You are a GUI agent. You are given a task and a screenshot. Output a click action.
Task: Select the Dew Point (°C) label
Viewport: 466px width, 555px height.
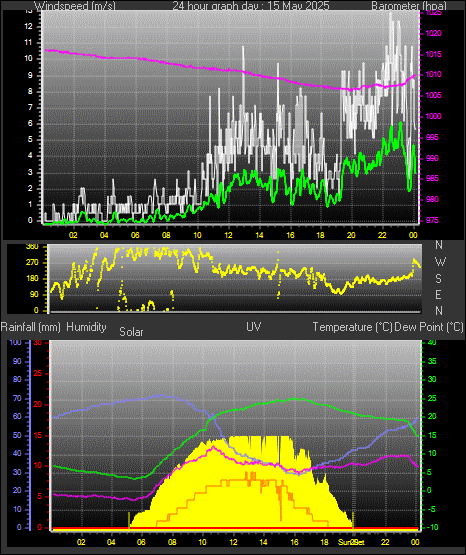428,327
